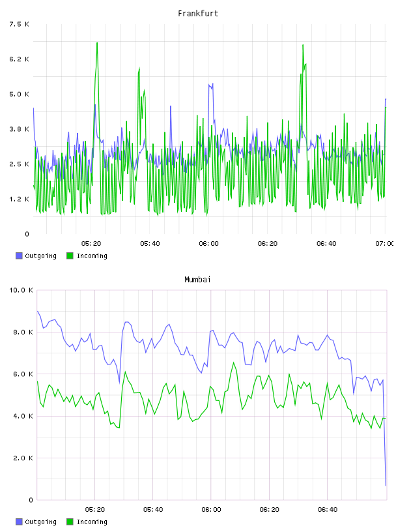
Task: Click Mumbai's green Incoming legend swatch
Action: 70,522
